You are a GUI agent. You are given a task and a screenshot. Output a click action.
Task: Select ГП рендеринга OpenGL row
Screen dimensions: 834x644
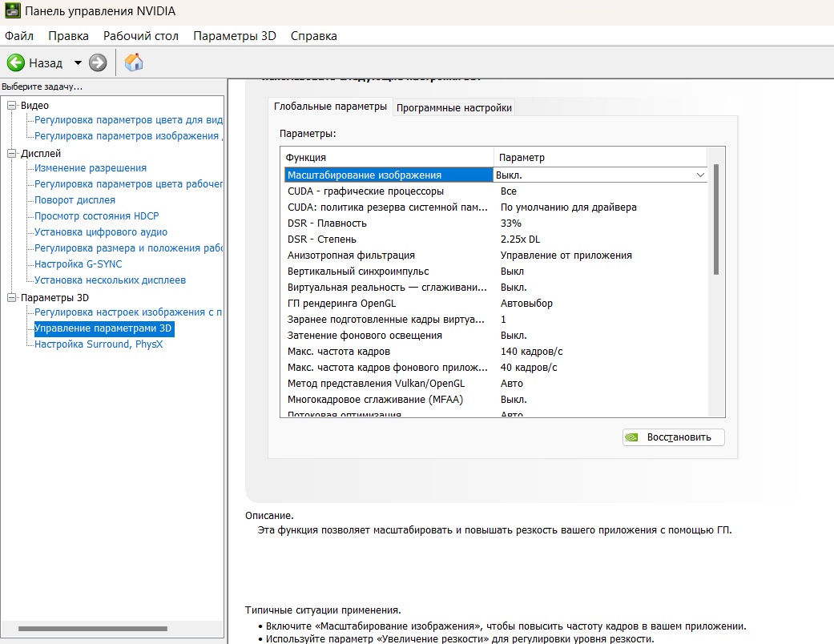pos(496,303)
